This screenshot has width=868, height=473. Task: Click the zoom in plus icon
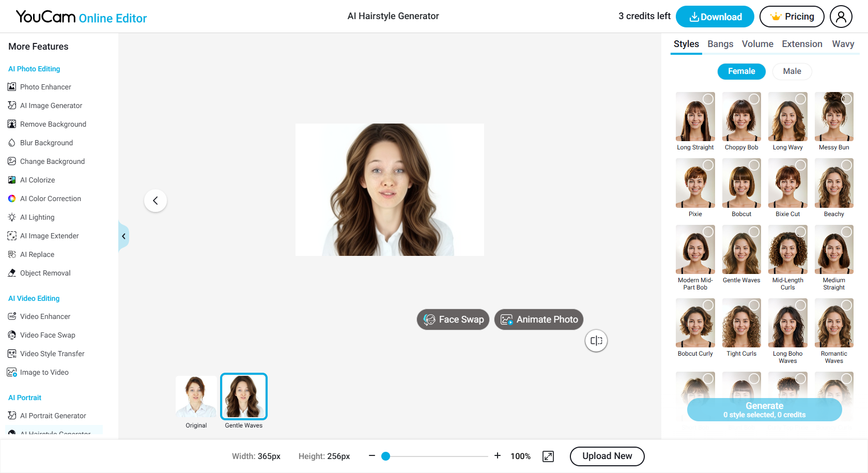click(498, 455)
